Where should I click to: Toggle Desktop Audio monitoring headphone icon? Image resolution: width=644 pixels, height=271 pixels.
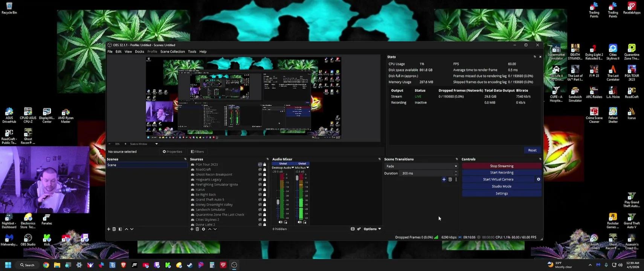285,222
